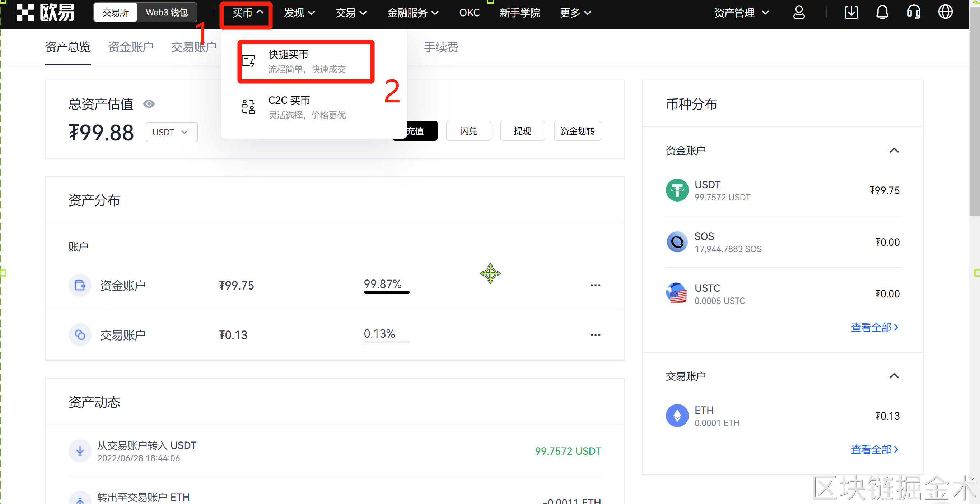Image resolution: width=980 pixels, height=504 pixels.
Task: Open more options for the 交易账户 row
Action: (x=595, y=334)
